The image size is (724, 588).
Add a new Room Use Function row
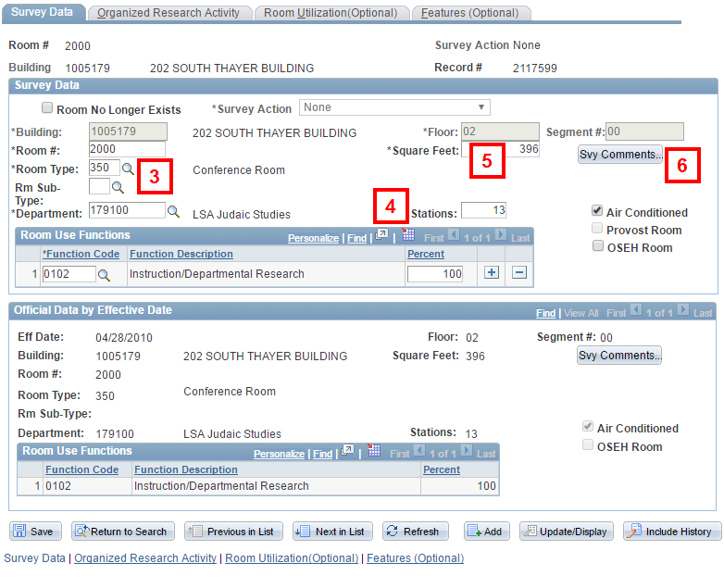click(492, 272)
